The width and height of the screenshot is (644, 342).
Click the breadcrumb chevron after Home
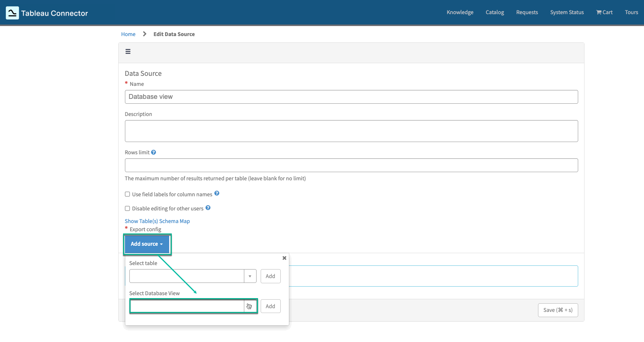(x=144, y=34)
